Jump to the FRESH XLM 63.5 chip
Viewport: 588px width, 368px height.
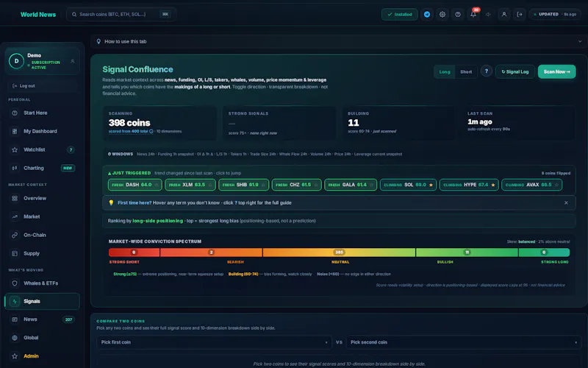(x=190, y=185)
